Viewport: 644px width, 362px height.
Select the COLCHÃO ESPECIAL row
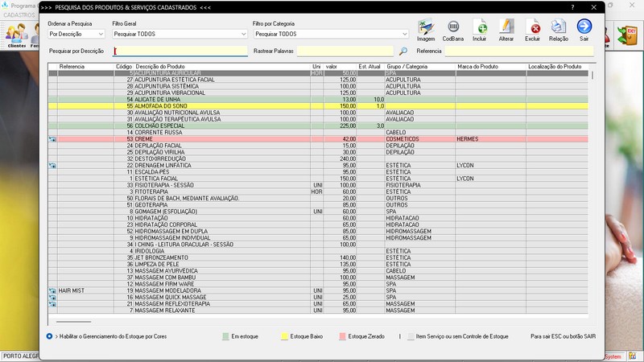click(x=318, y=125)
